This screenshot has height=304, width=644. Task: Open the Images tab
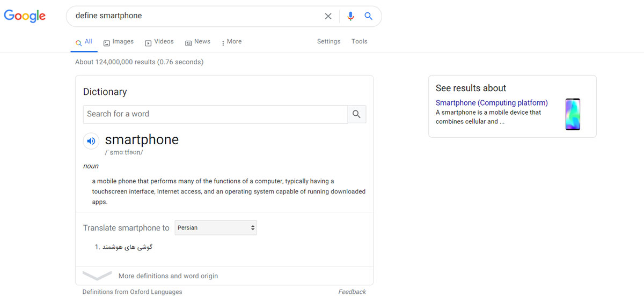tap(119, 42)
